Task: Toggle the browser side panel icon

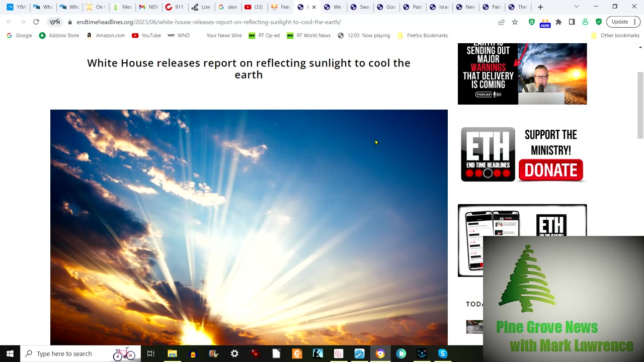Action: click(x=572, y=22)
